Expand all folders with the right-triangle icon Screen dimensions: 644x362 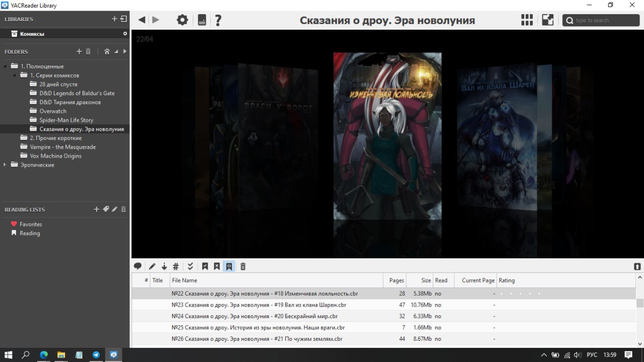click(x=124, y=51)
